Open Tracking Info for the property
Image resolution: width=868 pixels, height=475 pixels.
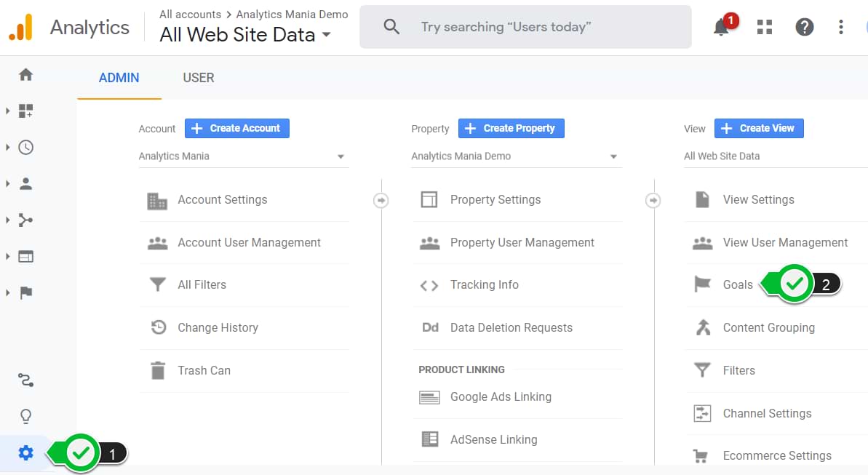(x=485, y=285)
